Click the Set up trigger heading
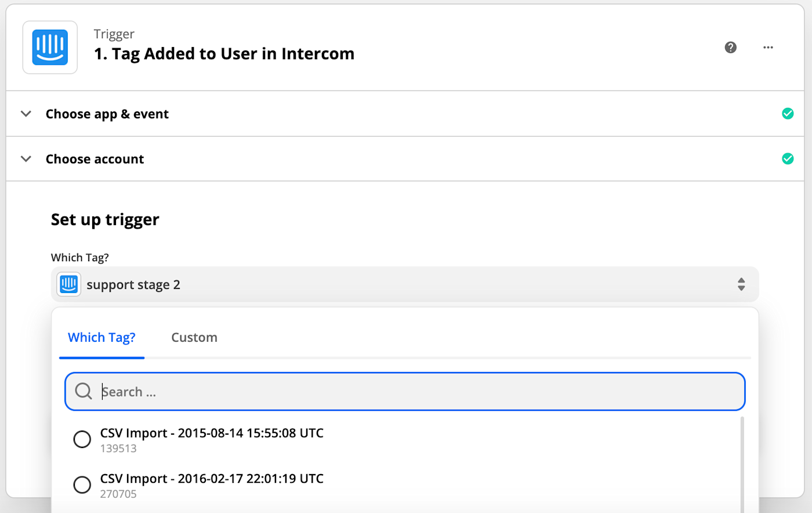Image resolution: width=812 pixels, height=513 pixels. [105, 220]
